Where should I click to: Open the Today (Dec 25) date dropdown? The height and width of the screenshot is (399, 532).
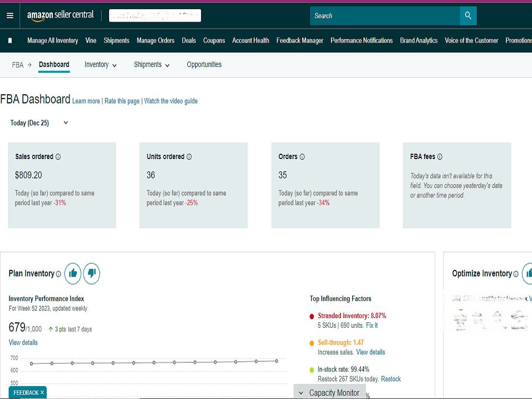click(39, 123)
